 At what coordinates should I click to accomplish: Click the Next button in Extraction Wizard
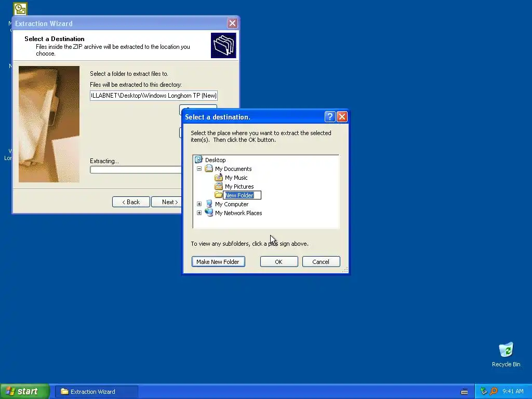click(x=167, y=202)
